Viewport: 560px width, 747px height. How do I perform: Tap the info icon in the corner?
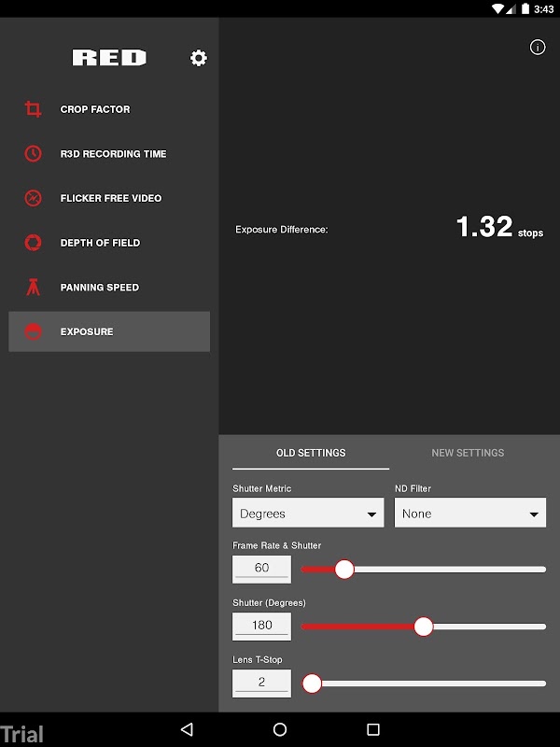point(538,48)
